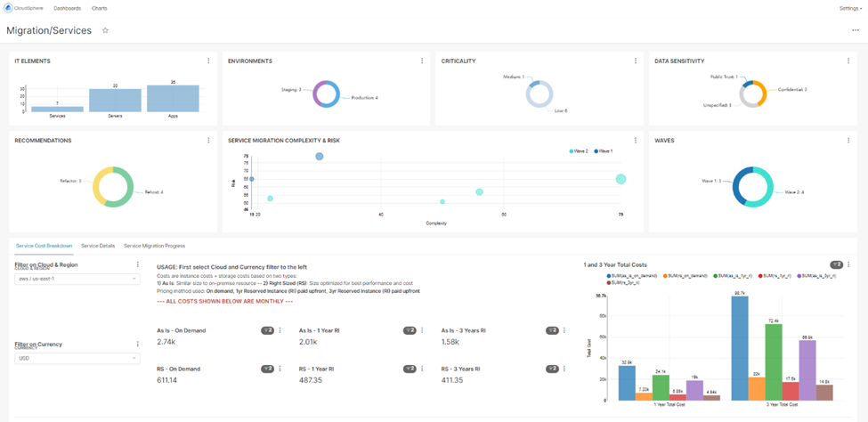868x422 pixels.
Task: Click the CloudSphere logo icon
Action: [8, 8]
